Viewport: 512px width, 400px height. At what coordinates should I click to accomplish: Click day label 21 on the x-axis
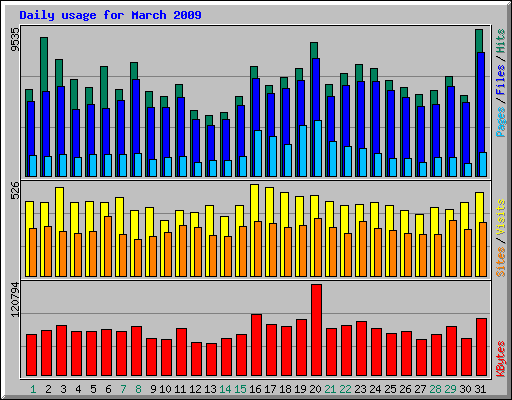(x=330, y=389)
